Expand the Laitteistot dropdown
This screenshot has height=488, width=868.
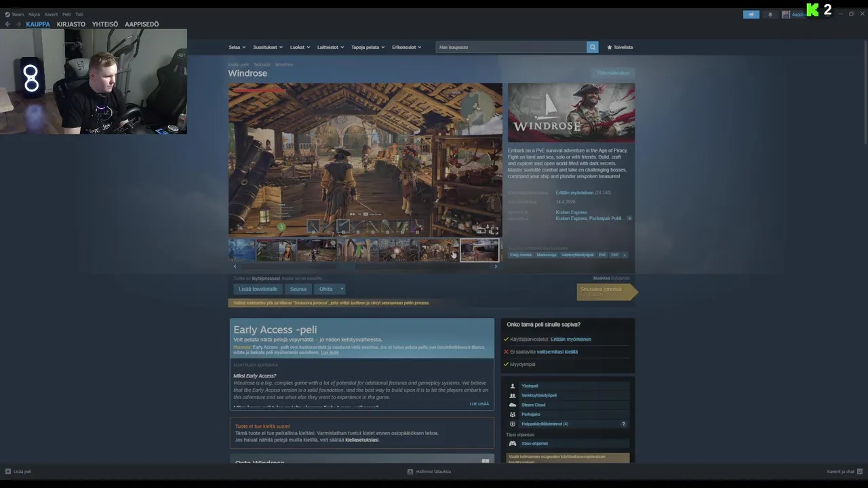tap(330, 47)
